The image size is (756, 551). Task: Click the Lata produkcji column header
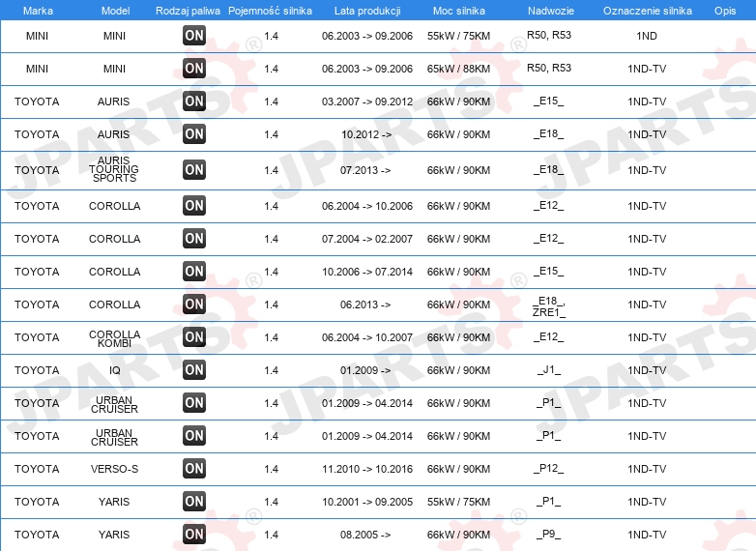pos(367,11)
